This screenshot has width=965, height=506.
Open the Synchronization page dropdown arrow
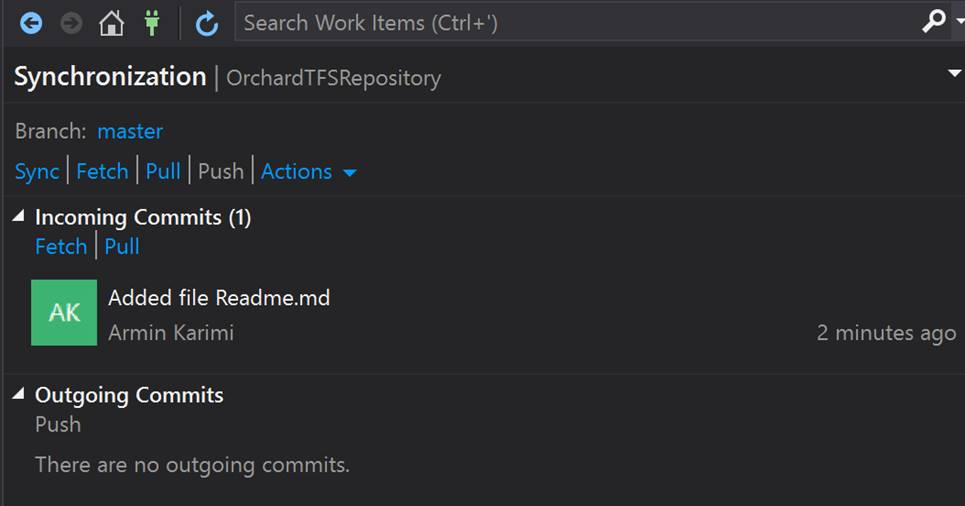(955, 73)
